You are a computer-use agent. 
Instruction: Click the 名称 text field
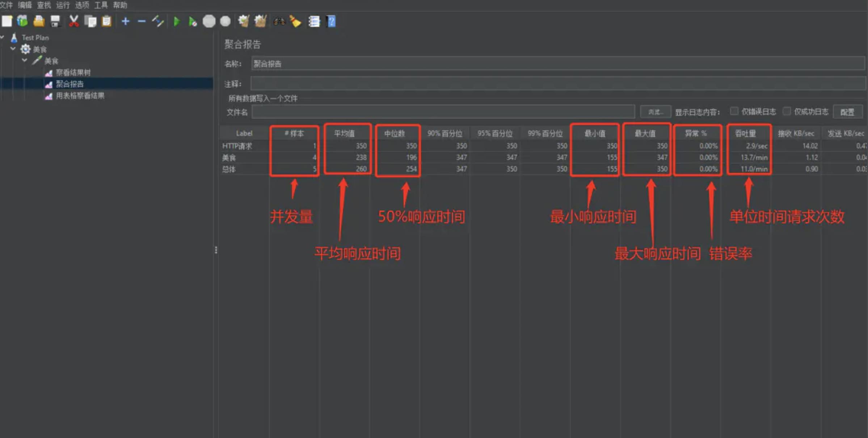[557, 64]
